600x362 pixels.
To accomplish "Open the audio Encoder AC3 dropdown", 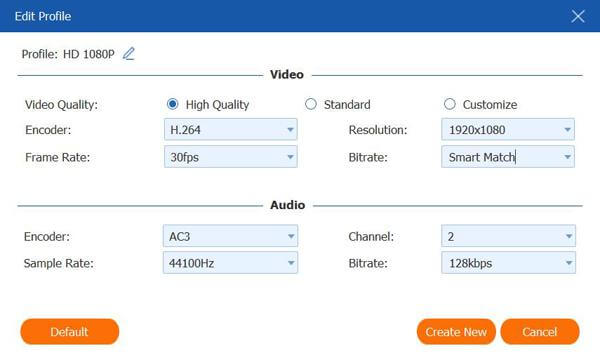I will pos(230,236).
